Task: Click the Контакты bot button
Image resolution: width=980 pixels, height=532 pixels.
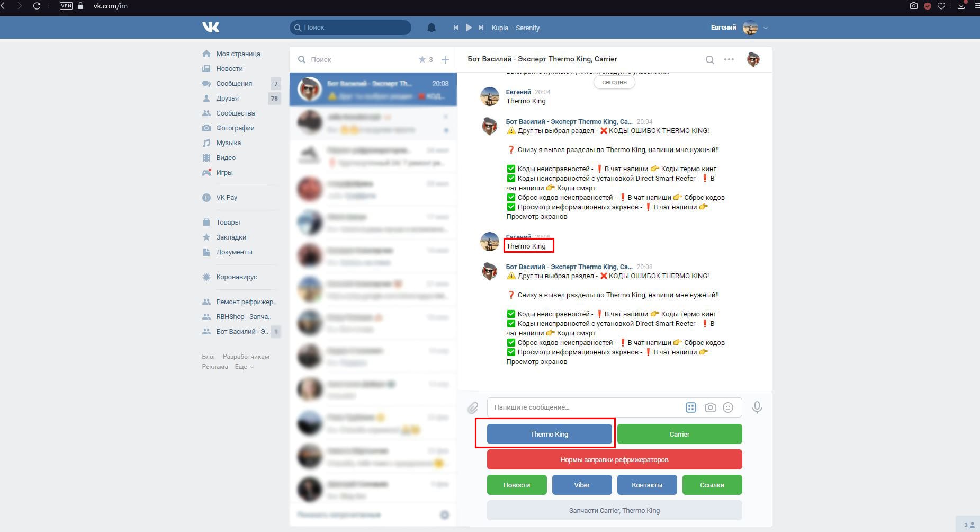Action: [647, 485]
